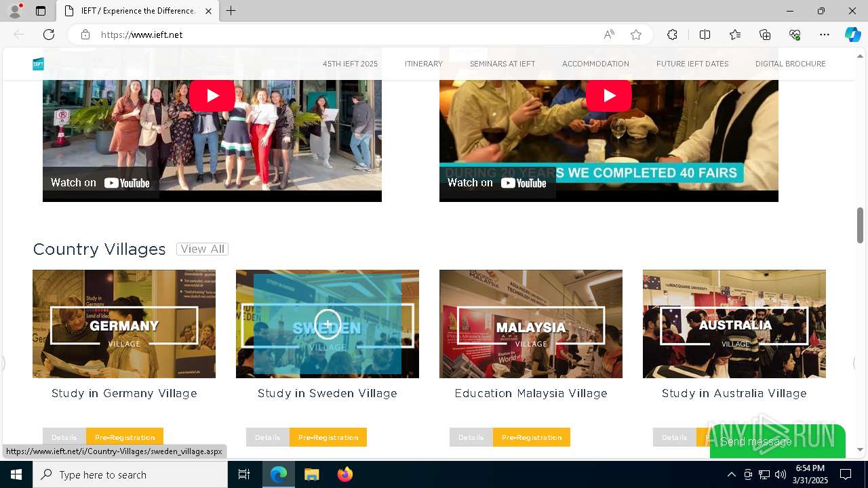Toggle the Read aloud icon
868x488 pixels.
click(x=609, y=35)
